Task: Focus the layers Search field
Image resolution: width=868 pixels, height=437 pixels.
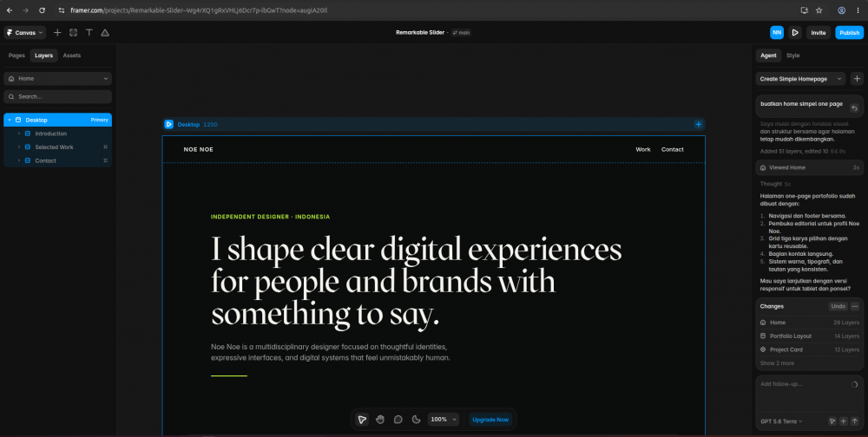Action: (57, 96)
